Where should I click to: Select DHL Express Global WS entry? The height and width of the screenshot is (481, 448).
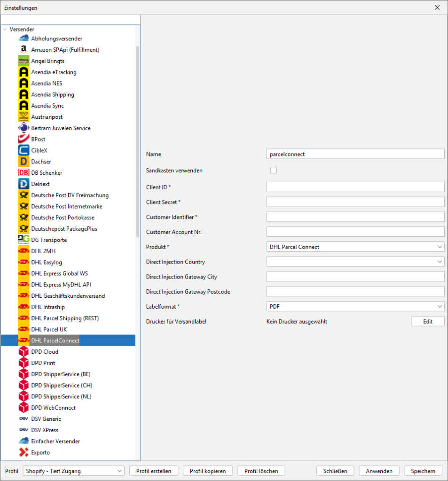click(x=59, y=273)
